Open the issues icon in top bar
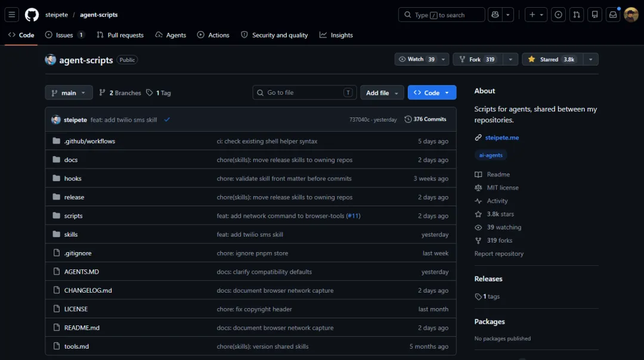This screenshot has width=644, height=360. (558, 15)
